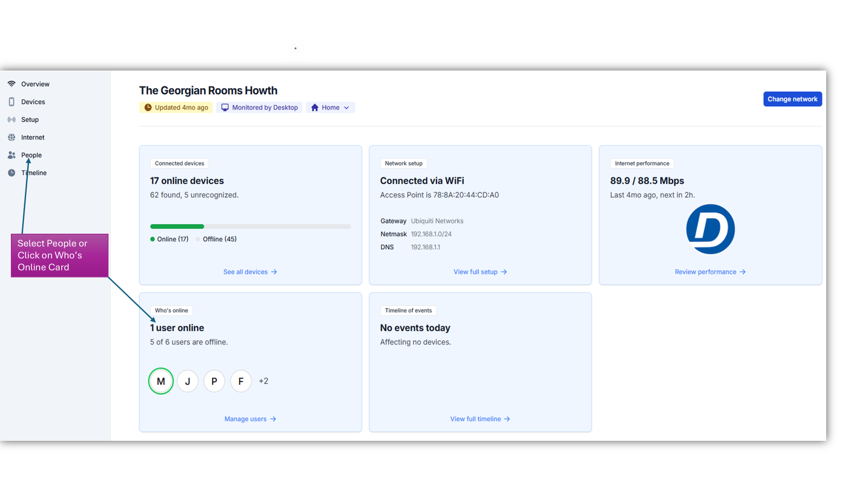
Task: Open the People section icon
Action: point(11,155)
